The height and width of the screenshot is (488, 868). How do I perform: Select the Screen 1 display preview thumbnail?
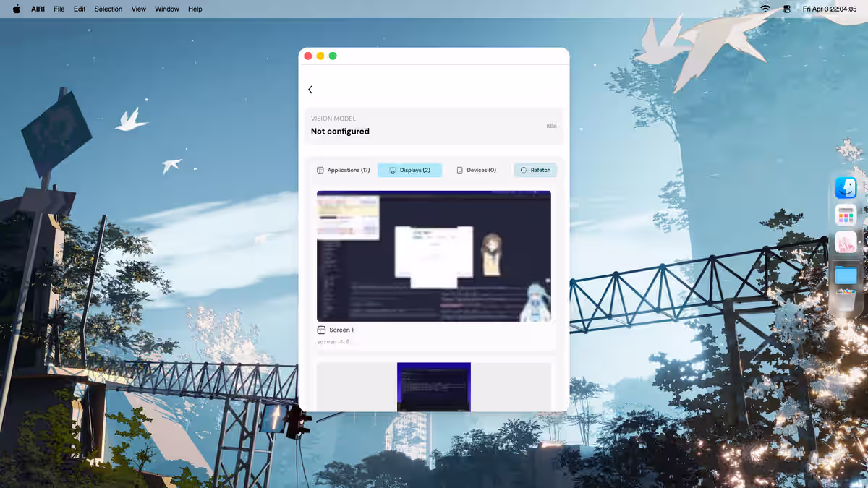tap(434, 256)
